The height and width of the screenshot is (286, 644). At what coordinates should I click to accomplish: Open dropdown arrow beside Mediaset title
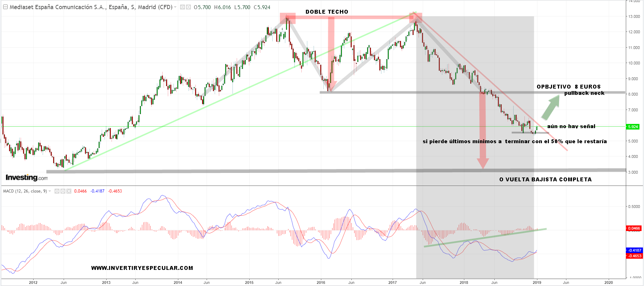pos(176,7)
